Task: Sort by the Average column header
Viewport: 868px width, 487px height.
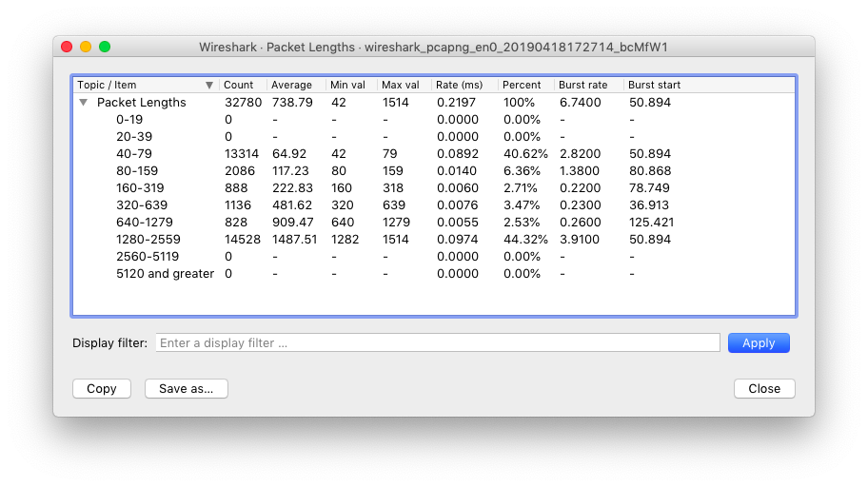Action: (x=296, y=85)
